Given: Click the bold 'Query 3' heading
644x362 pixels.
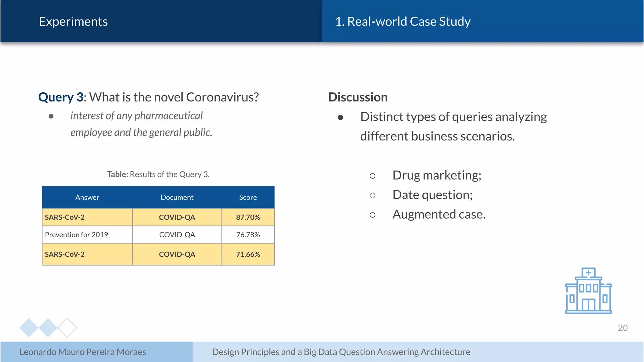Looking at the screenshot, I should [61, 97].
